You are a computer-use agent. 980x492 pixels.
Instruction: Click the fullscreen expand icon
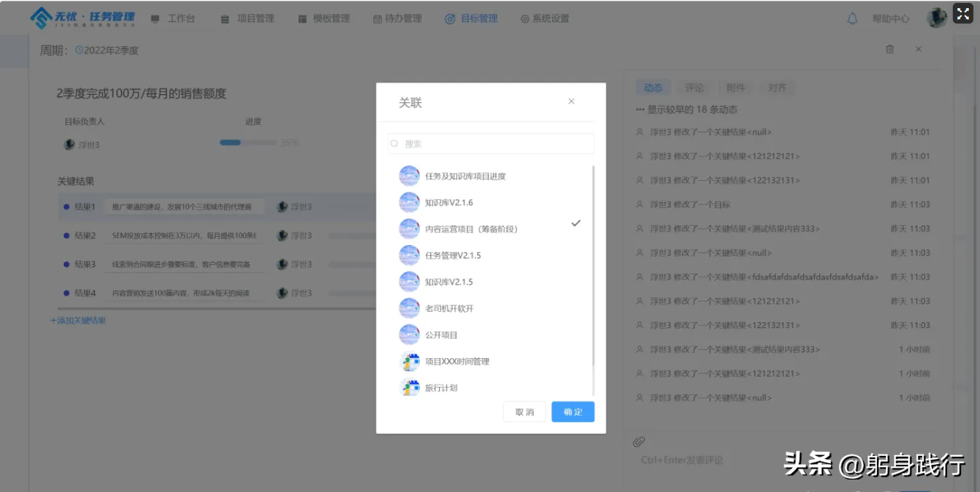pyautogui.click(x=963, y=14)
